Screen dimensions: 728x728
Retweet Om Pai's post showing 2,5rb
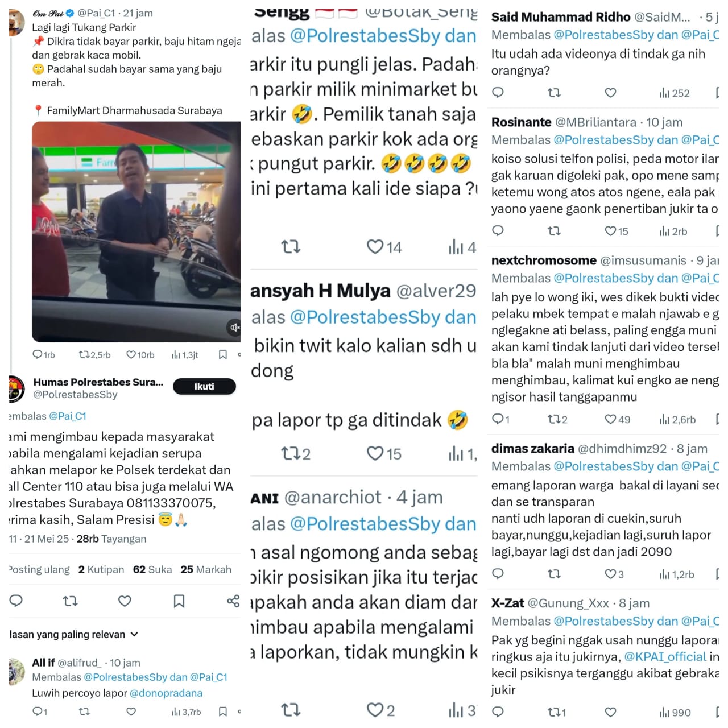tap(95, 355)
